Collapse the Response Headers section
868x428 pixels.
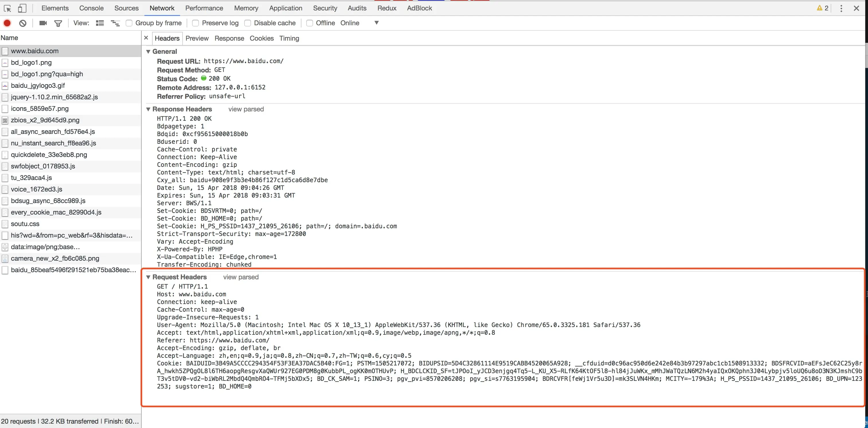click(148, 109)
